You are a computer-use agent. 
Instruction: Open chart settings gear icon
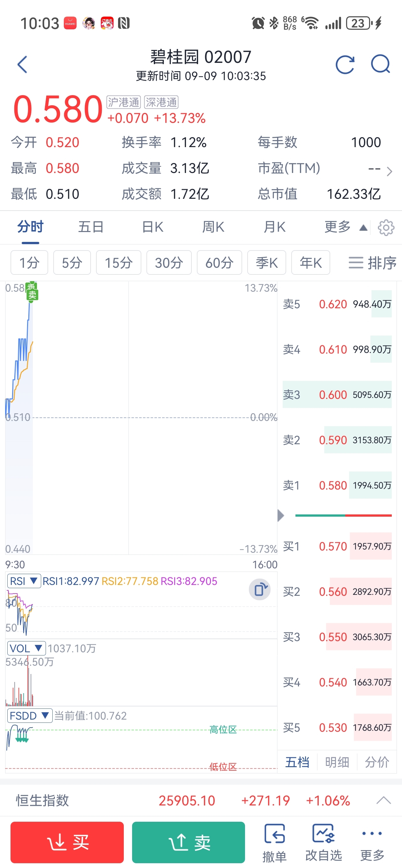tap(386, 228)
